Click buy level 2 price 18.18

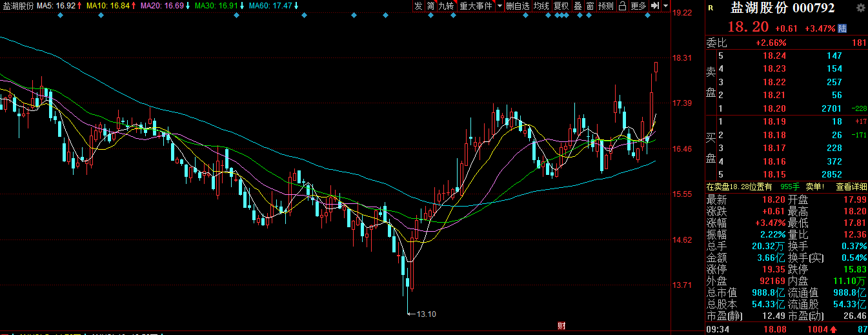pyautogui.click(x=775, y=135)
